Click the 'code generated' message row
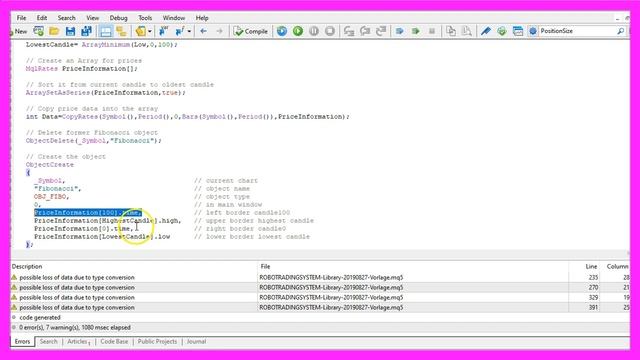The width and height of the screenshot is (640, 360). tap(320, 318)
